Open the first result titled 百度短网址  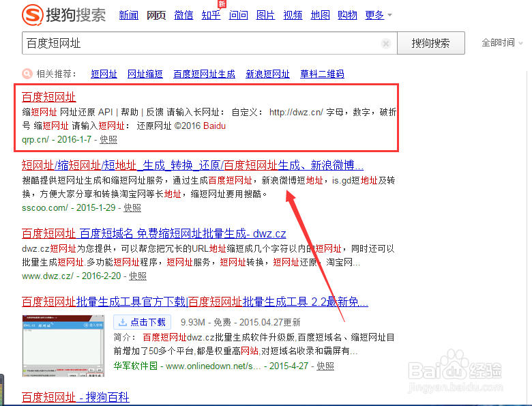(x=49, y=97)
